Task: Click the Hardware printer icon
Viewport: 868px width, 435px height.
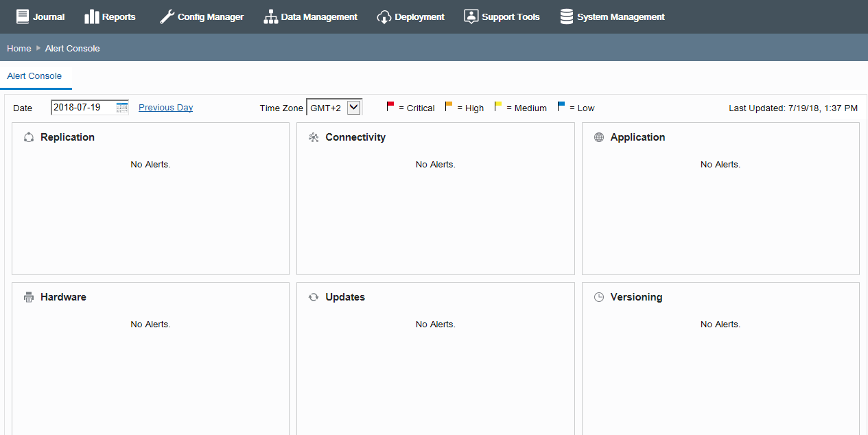Action: point(29,297)
